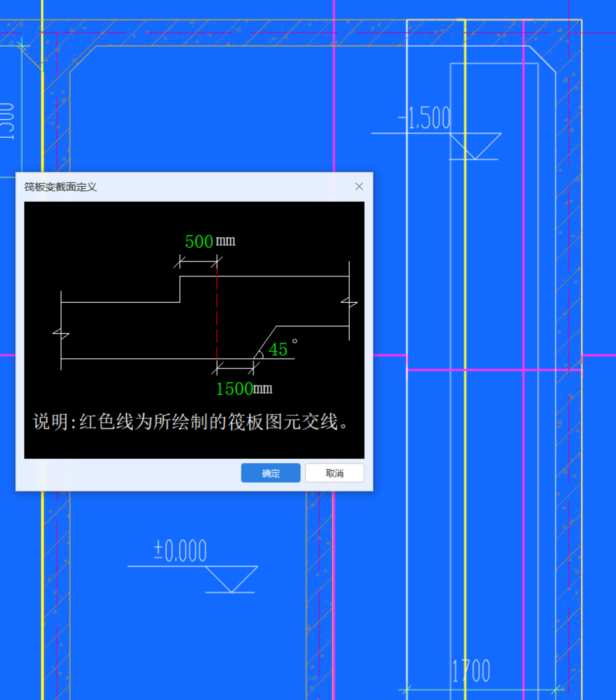Click the 说明 note about the red line
Viewport: 616px width, 700px height.
coord(191,422)
